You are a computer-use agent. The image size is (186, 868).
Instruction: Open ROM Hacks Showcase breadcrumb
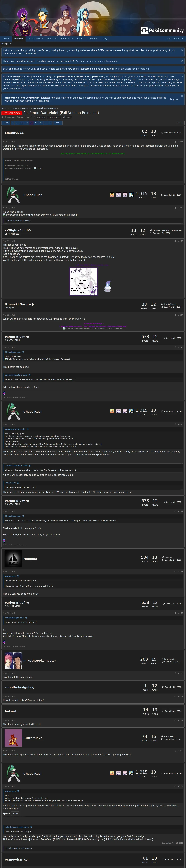pos(44,108)
